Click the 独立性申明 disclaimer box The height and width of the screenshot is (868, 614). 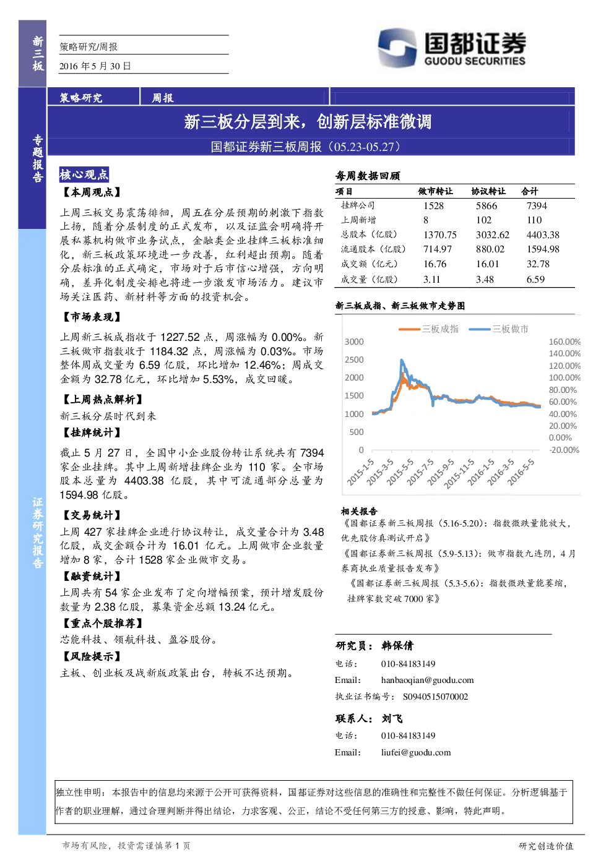click(314, 802)
